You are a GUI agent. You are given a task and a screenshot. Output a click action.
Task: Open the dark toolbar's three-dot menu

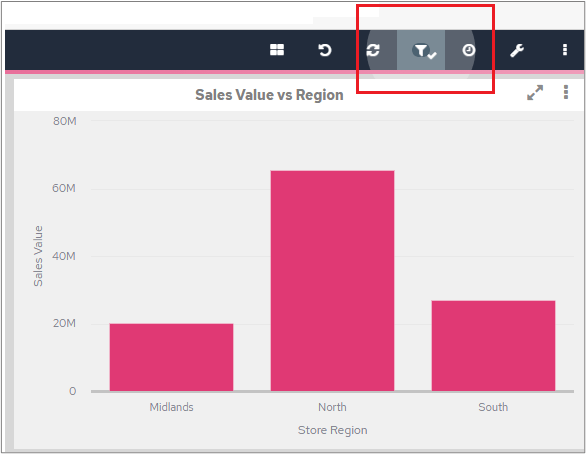click(565, 50)
